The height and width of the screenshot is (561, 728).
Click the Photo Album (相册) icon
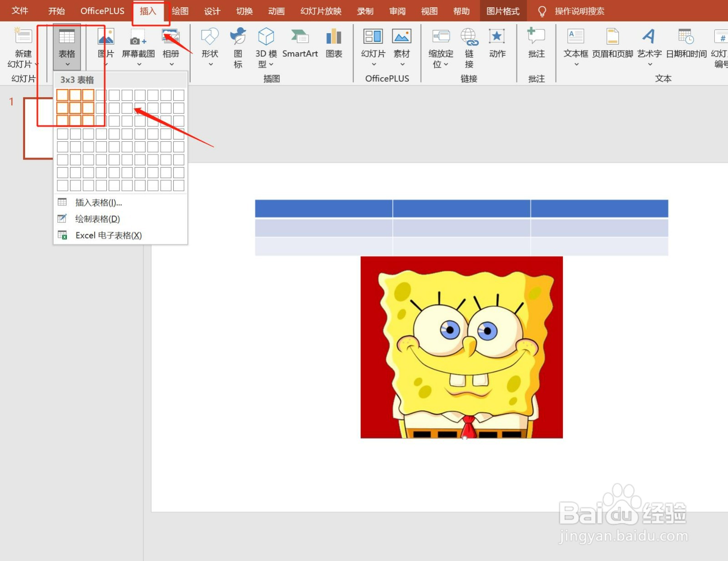pyautogui.click(x=171, y=36)
